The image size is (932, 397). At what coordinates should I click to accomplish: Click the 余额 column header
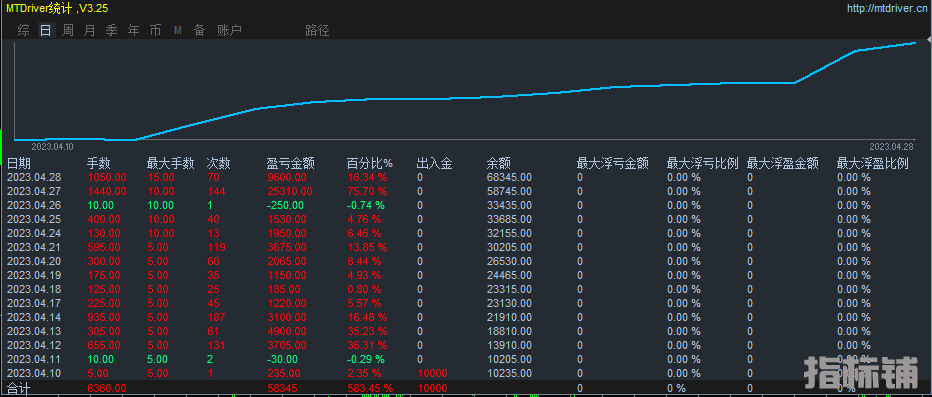[x=499, y=163]
